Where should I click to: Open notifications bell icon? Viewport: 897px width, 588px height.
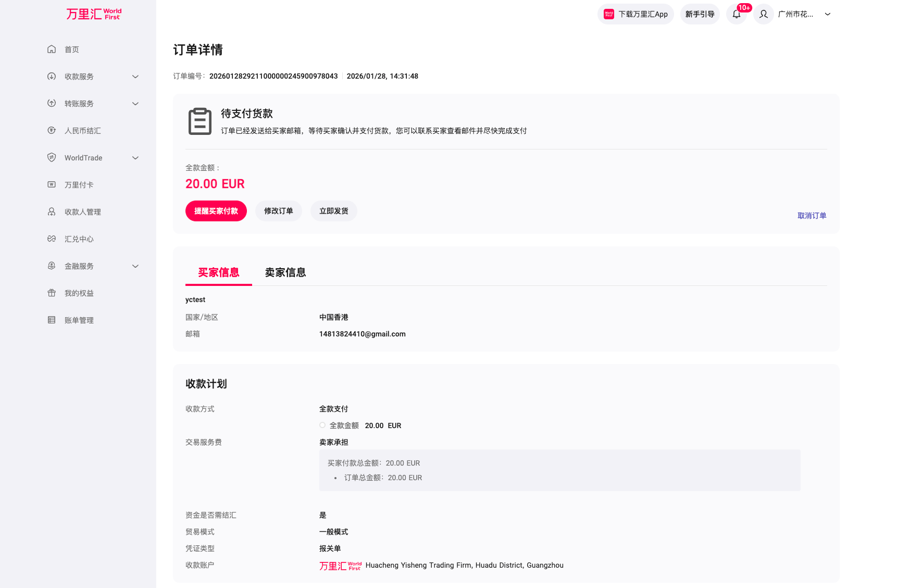click(736, 15)
